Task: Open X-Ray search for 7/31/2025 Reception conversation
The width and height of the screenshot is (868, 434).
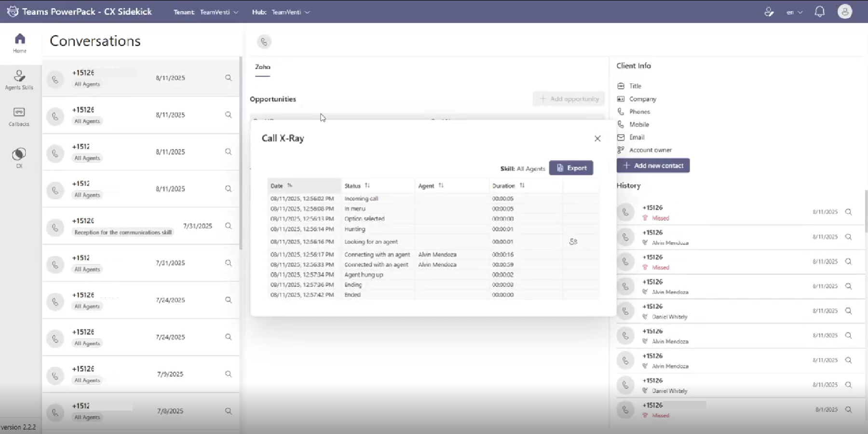Action: tap(228, 226)
